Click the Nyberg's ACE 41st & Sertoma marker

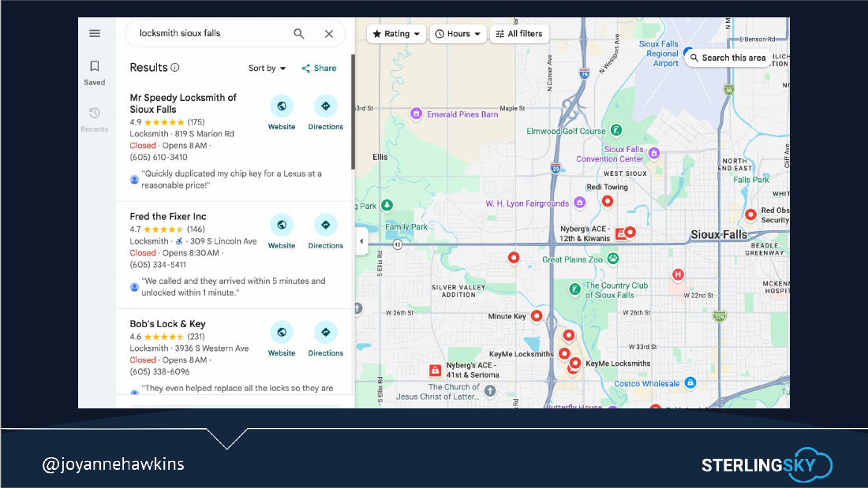pyautogui.click(x=435, y=371)
